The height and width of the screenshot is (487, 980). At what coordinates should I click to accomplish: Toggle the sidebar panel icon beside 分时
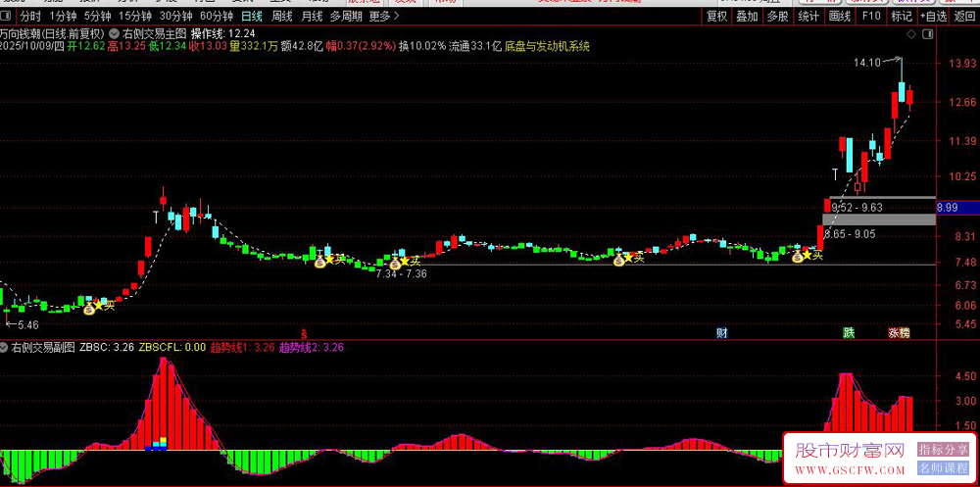click(x=4, y=17)
